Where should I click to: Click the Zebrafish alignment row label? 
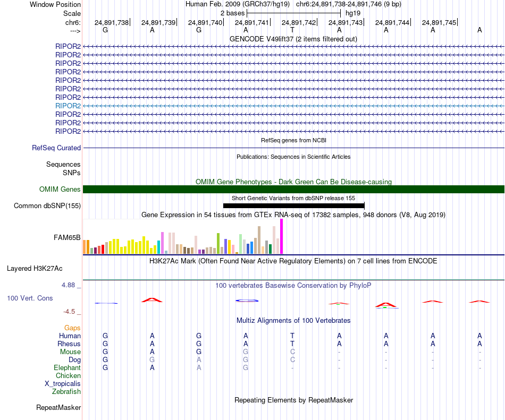[66, 392]
